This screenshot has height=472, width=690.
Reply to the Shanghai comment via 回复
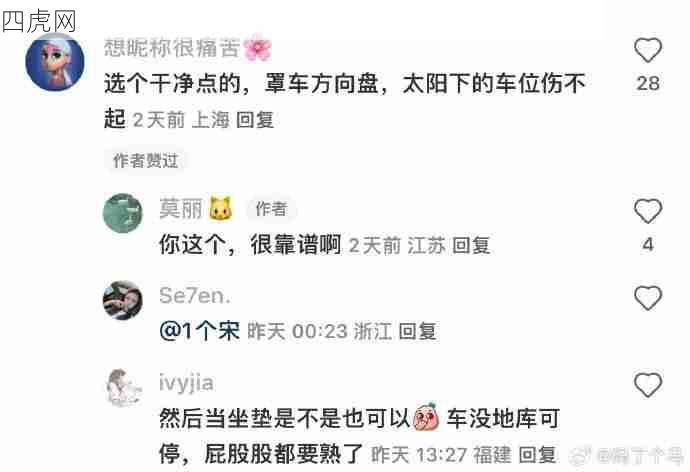[255, 120]
